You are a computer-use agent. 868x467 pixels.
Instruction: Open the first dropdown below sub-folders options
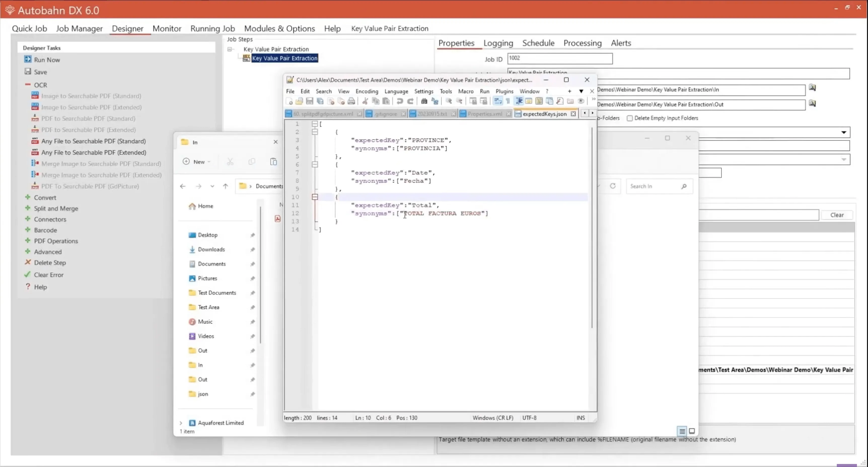[844, 132]
